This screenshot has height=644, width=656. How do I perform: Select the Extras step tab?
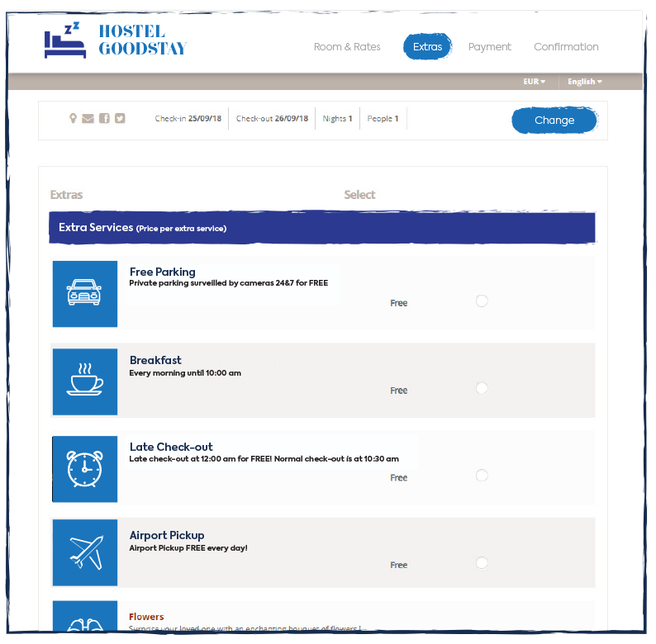[x=427, y=46]
